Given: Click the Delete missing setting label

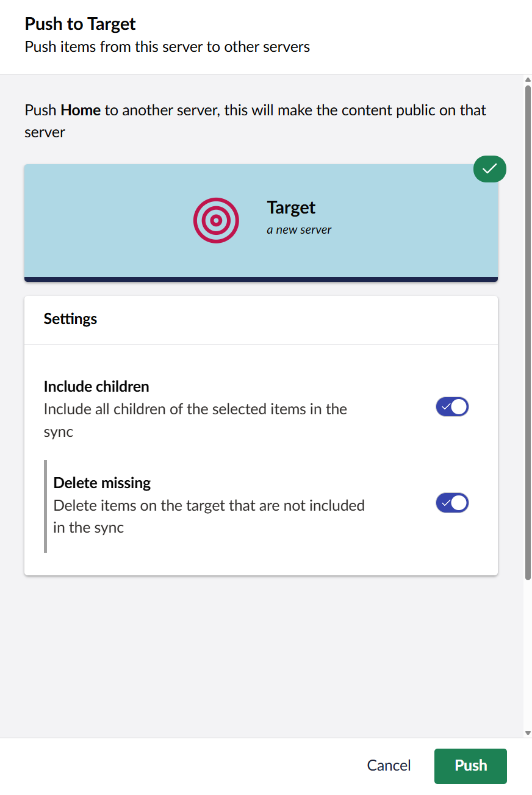Looking at the screenshot, I should (x=102, y=483).
